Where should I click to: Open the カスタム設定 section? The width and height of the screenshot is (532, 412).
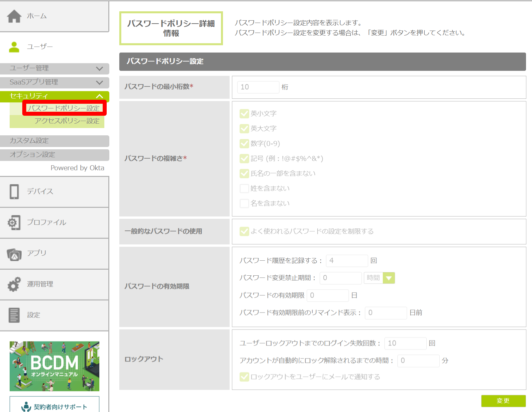click(54, 141)
